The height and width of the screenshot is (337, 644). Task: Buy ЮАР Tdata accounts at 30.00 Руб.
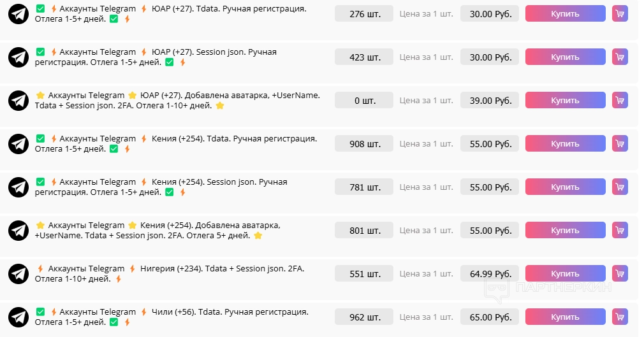[565, 13]
